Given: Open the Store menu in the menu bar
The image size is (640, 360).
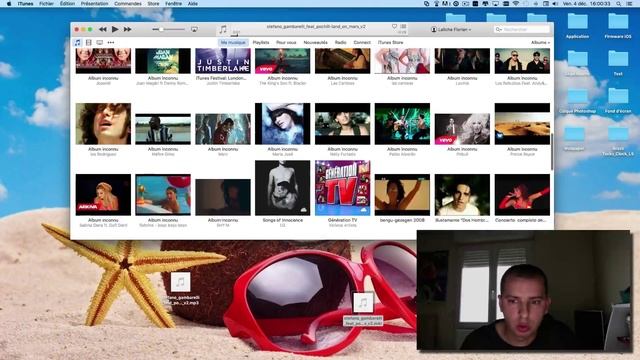Looking at the screenshot, I should (x=153, y=3).
